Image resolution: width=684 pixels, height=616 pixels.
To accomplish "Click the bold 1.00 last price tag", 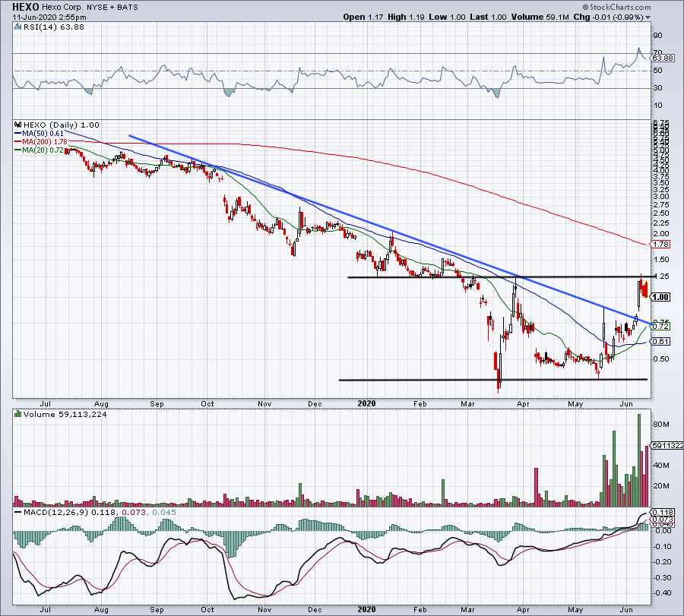I will click(660, 297).
